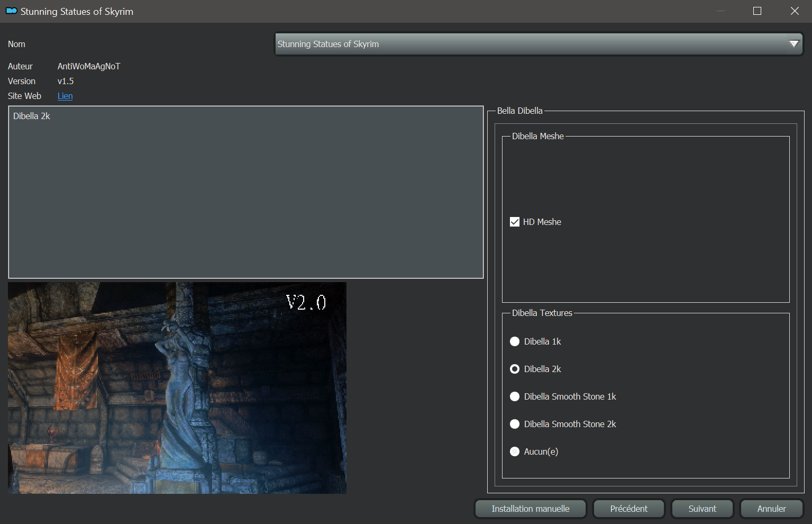Cancel installation with the Annuler button
This screenshot has width=812, height=524.
[771, 509]
